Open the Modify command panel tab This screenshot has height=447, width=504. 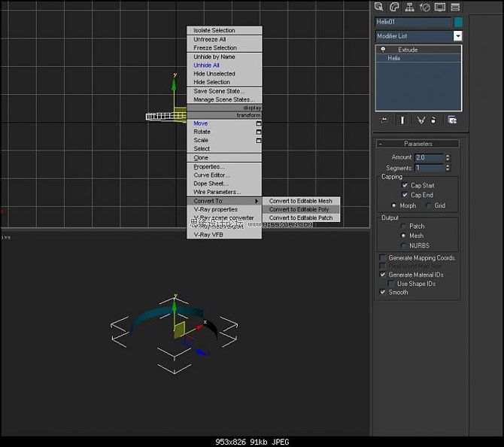[x=394, y=7]
